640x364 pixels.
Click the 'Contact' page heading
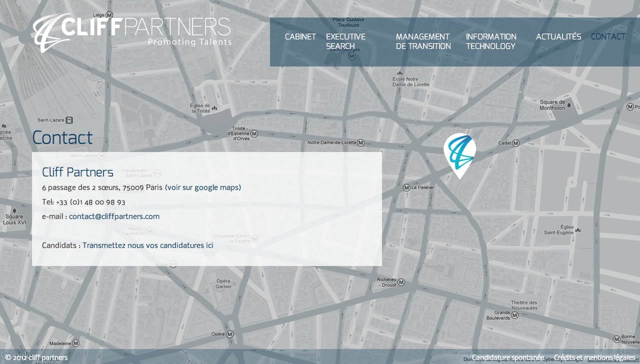point(62,137)
